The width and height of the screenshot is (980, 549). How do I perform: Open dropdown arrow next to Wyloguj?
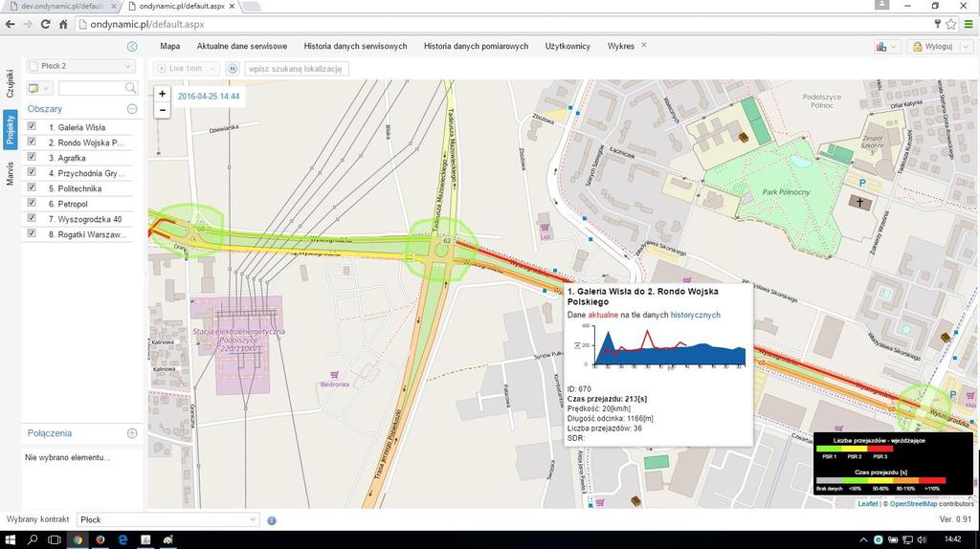coord(966,47)
